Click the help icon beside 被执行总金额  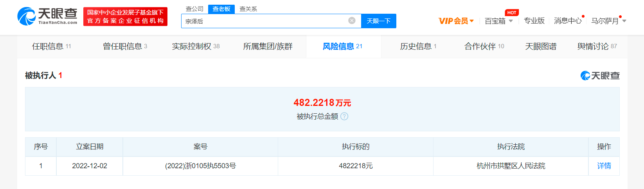(x=344, y=116)
